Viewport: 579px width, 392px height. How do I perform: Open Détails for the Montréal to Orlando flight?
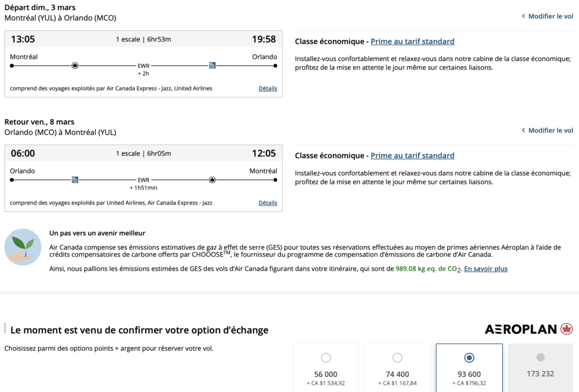[267, 89]
